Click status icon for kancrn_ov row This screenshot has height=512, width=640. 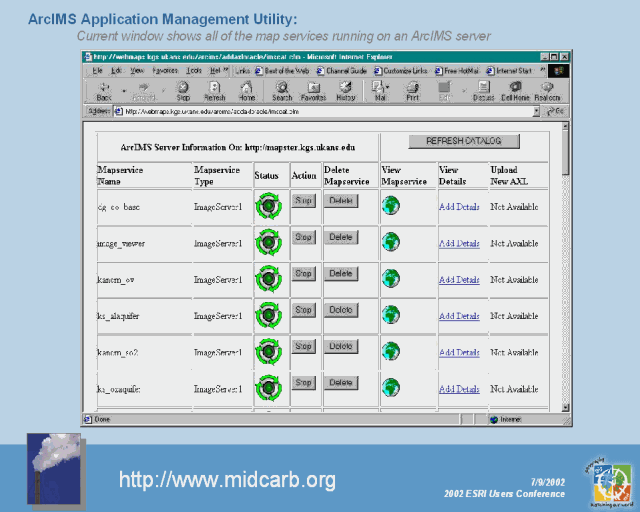[x=269, y=279]
